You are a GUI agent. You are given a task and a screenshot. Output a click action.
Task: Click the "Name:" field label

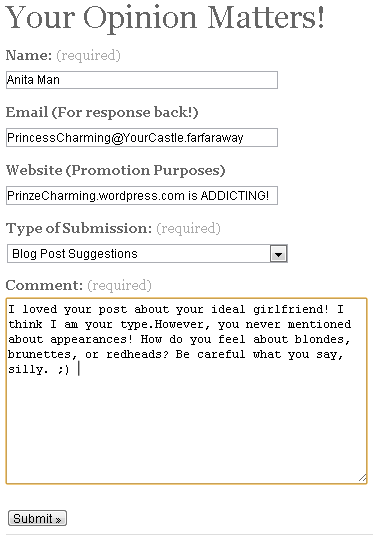click(29, 55)
